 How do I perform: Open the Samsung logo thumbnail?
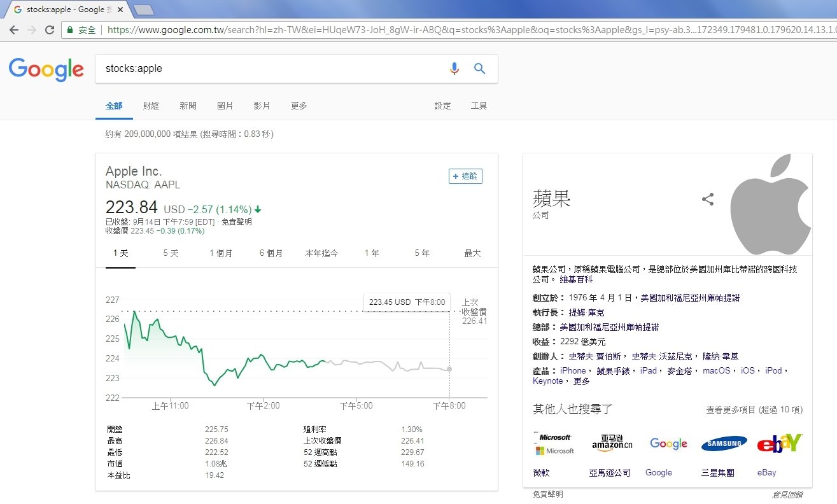[724, 444]
